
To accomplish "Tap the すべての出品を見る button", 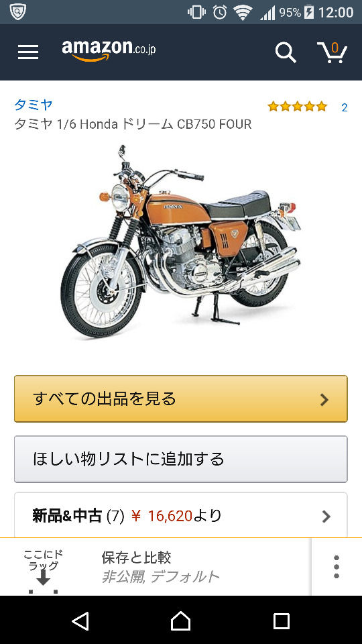I will pyautogui.click(x=181, y=398).
